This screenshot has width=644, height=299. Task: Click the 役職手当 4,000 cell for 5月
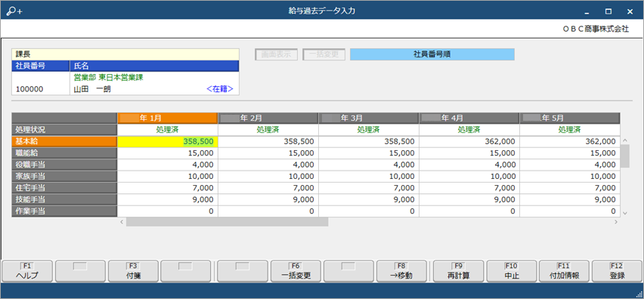tap(570, 165)
